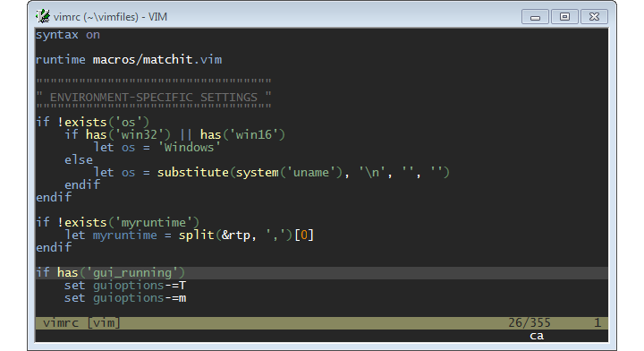Click the "if !exists('os')" line
The image size is (644, 351).
[92, 122]
